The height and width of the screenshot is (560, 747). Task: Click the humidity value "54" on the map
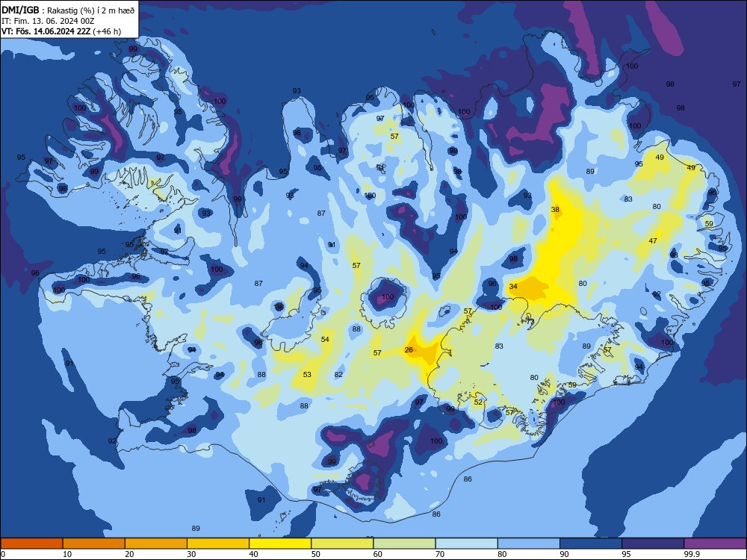[x=325, y=340]
